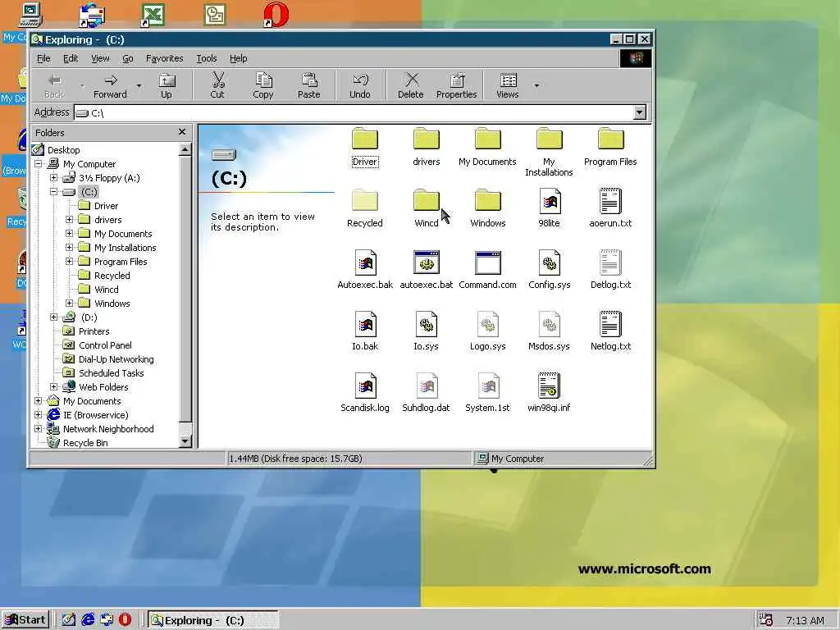Select the Detlog.txt file icon

[610, 262]
